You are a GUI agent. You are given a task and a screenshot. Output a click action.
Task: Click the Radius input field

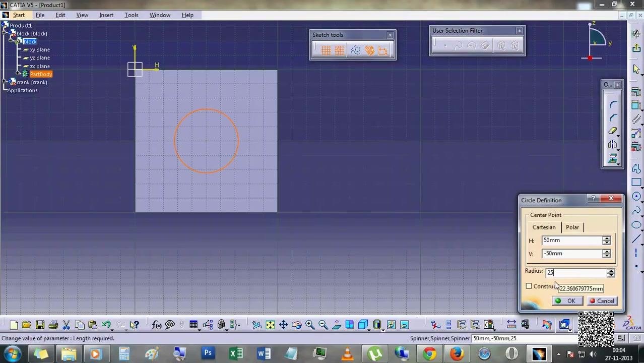tap(576, 273)
